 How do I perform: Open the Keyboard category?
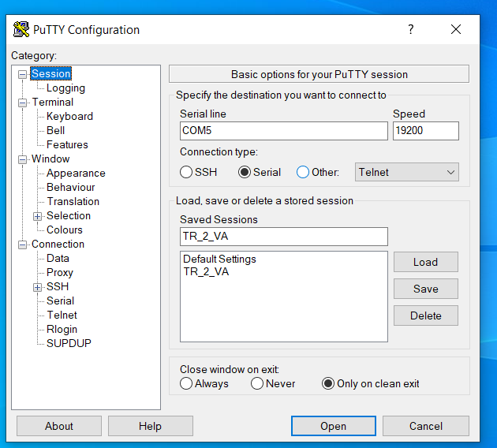coord(69,116)
